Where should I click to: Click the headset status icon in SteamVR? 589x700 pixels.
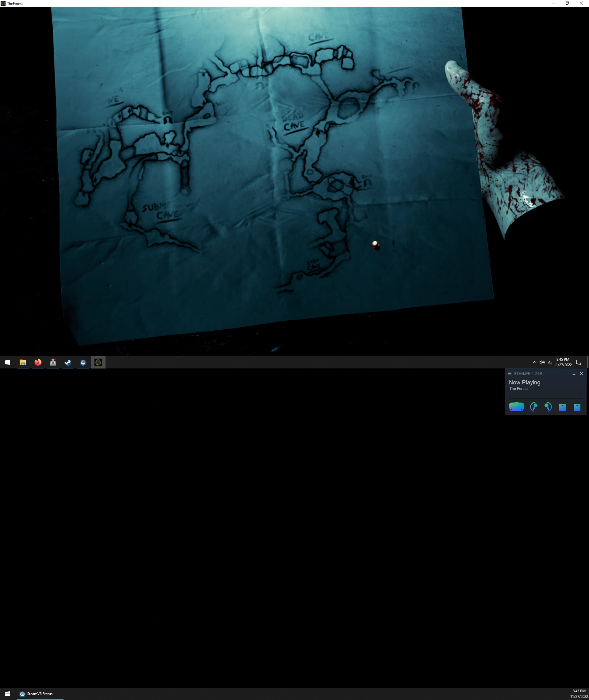pos(516,406)
